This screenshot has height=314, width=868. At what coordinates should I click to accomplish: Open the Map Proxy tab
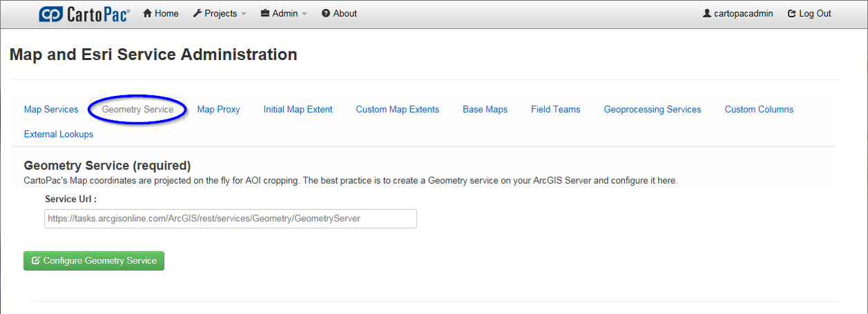[x=218, y=109]
